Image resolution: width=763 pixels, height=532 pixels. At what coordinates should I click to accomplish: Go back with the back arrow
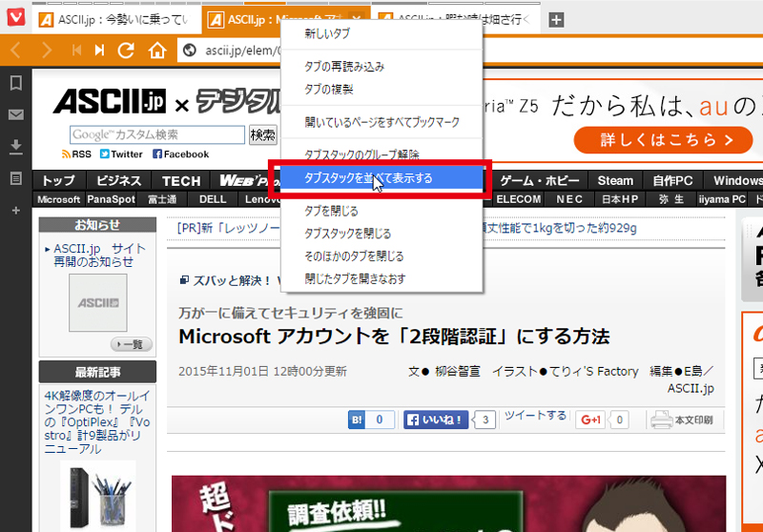(15, 51)
